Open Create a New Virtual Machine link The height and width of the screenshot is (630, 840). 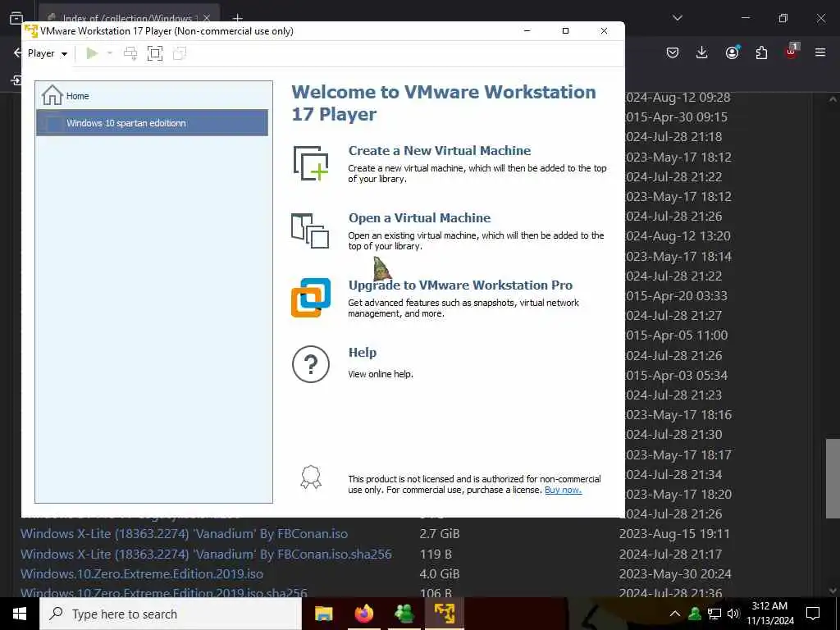440,151
